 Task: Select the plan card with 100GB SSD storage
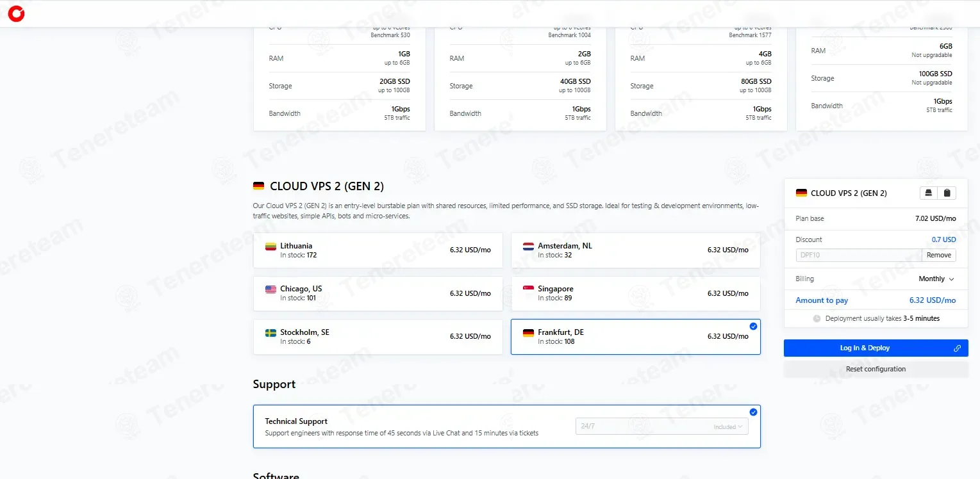882,79
